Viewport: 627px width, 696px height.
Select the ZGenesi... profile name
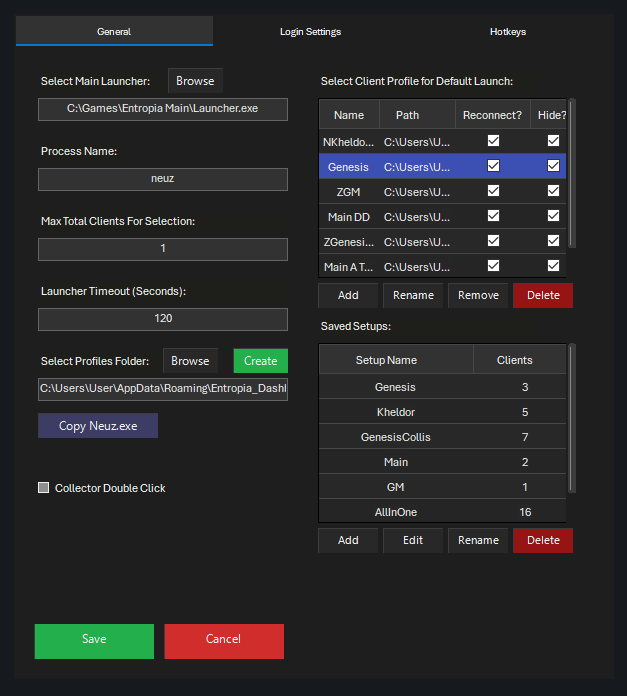[x=348, y=242]
